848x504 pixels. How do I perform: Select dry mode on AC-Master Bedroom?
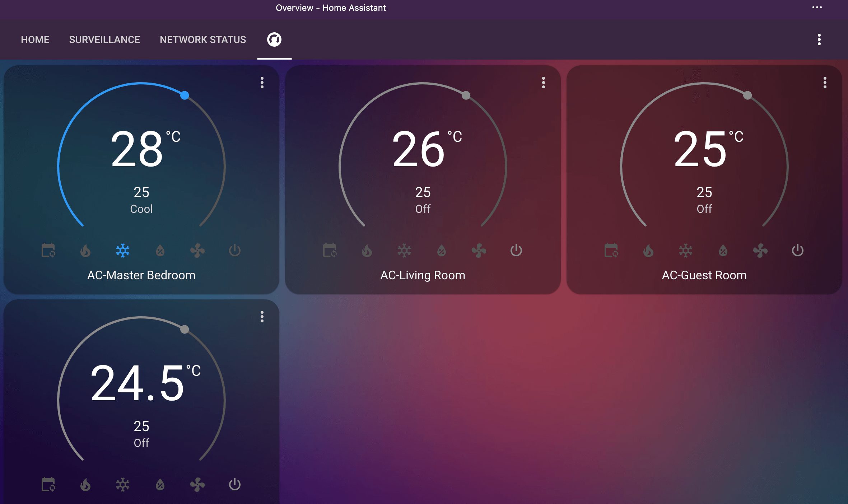tap(160, 251)
